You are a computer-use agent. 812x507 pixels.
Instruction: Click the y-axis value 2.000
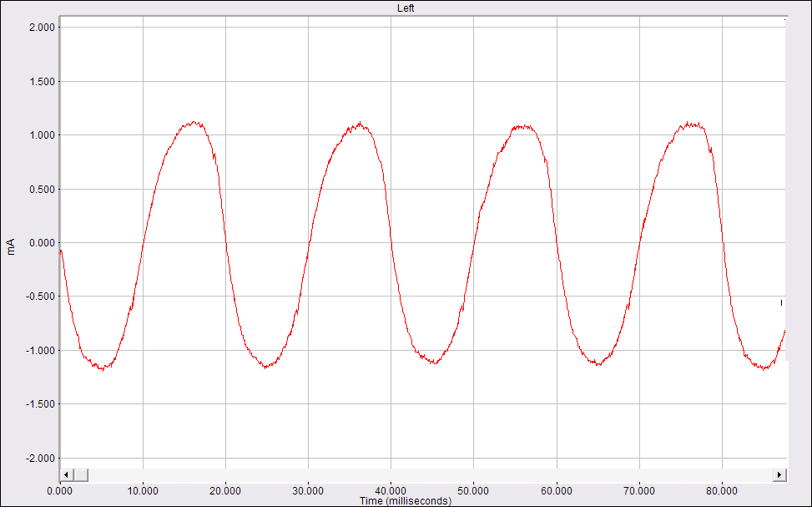(42, 28)
